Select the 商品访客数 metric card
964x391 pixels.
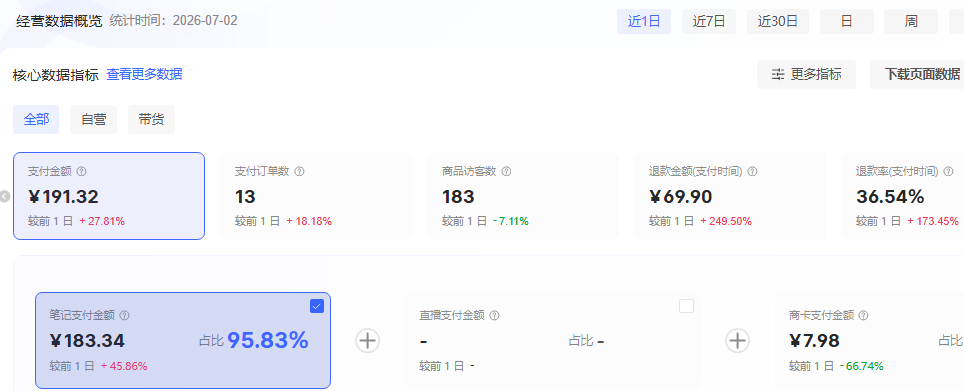[x=523, y=196]
